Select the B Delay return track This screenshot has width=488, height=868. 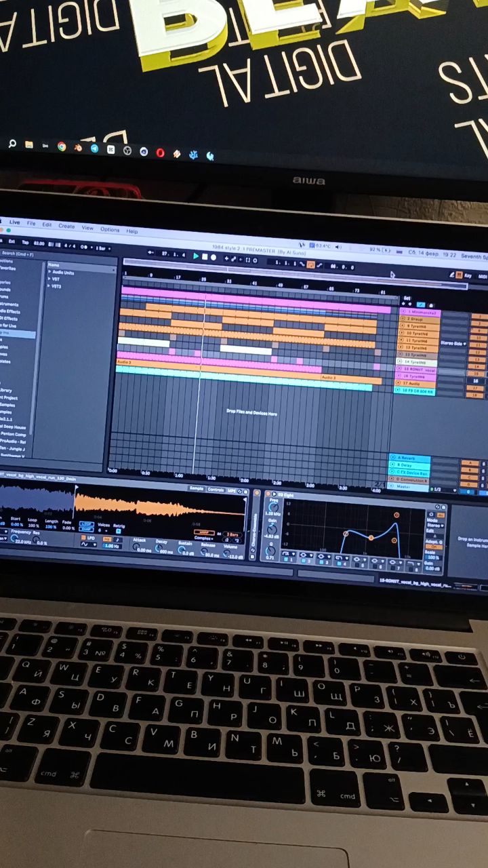coord(409,466)
